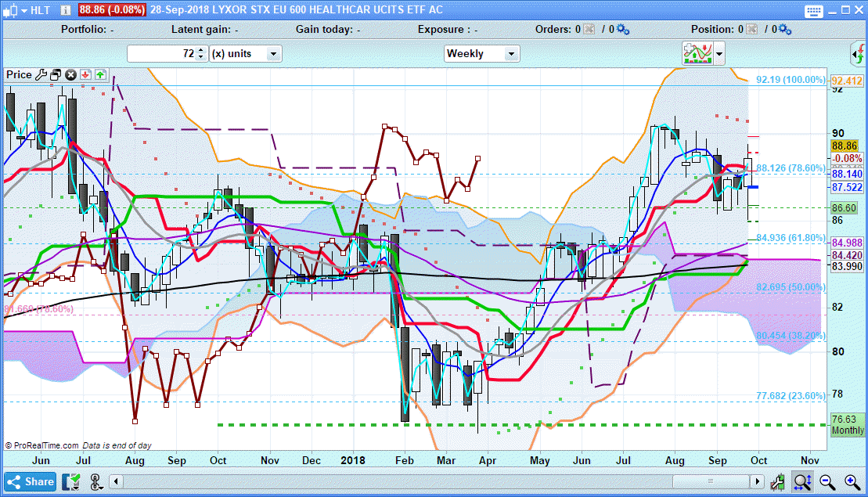Screen dimensions: 868x497
Task: Click the duplicate Price panel icon
Action: (x=56, y=74)
